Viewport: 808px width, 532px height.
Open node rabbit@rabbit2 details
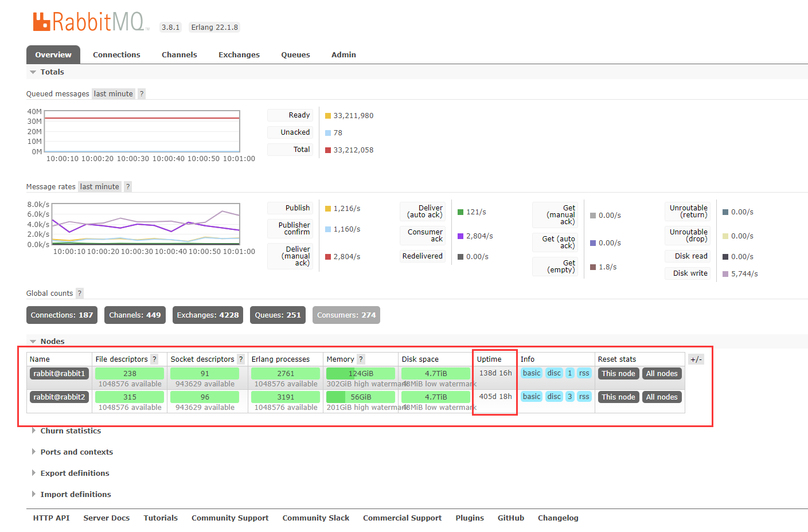point(59,397)
